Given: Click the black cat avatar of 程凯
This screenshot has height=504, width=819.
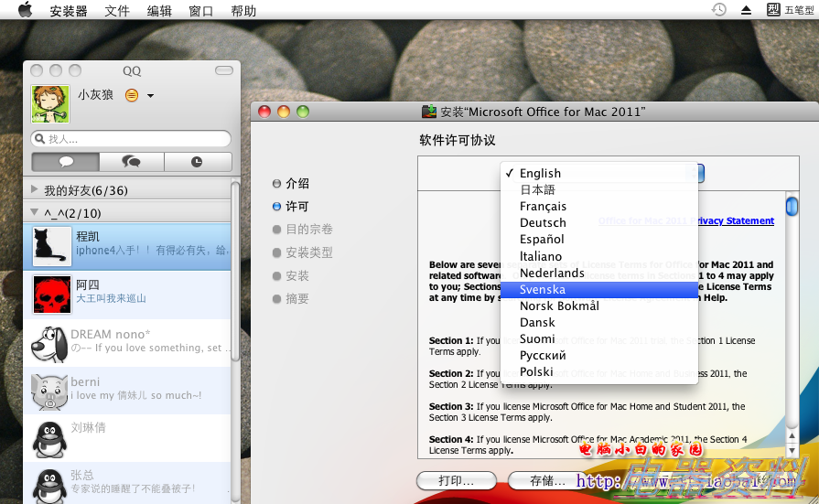Looking at the screenshot, I should coord(51,247).
